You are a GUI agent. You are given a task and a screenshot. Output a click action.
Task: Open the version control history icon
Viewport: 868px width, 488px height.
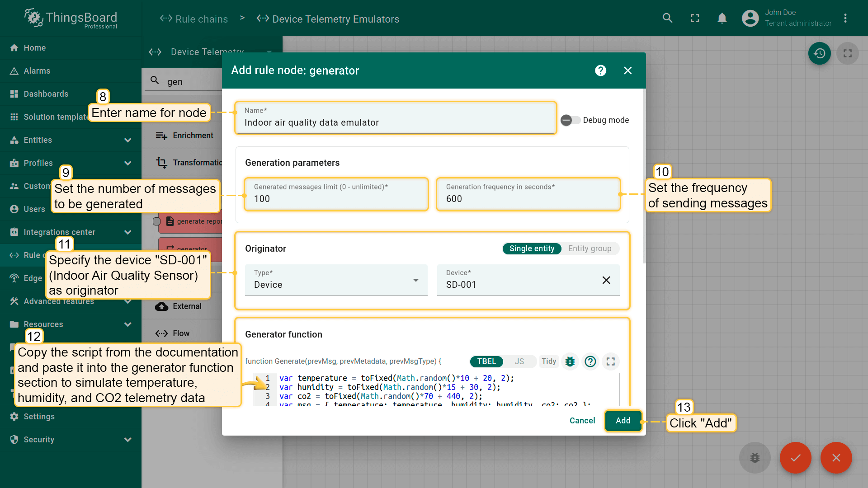(x=819, y=53)
